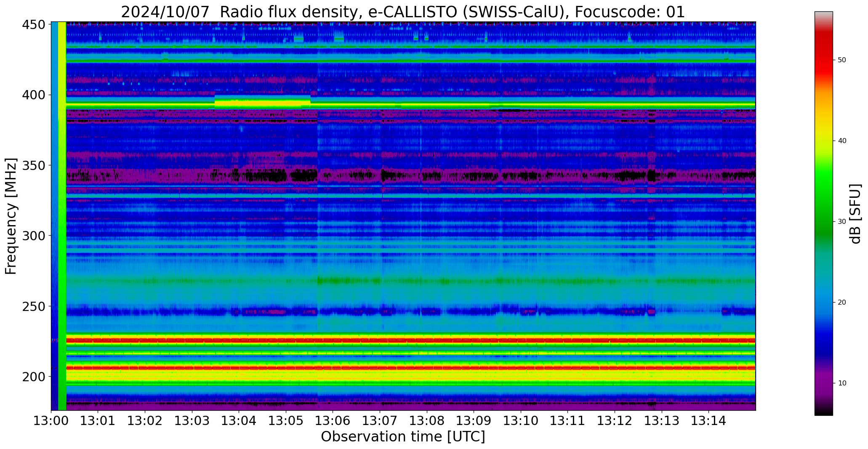Click inside the radio flux spectrogram plot

coord(403,216)
